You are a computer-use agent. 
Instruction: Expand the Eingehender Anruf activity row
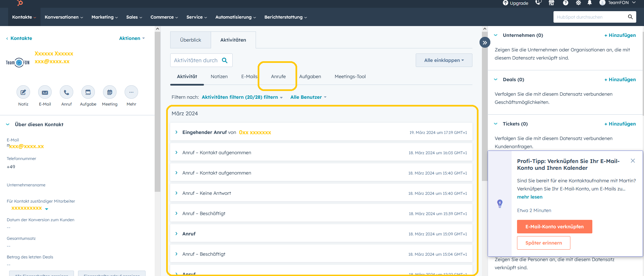pos(176,132)
